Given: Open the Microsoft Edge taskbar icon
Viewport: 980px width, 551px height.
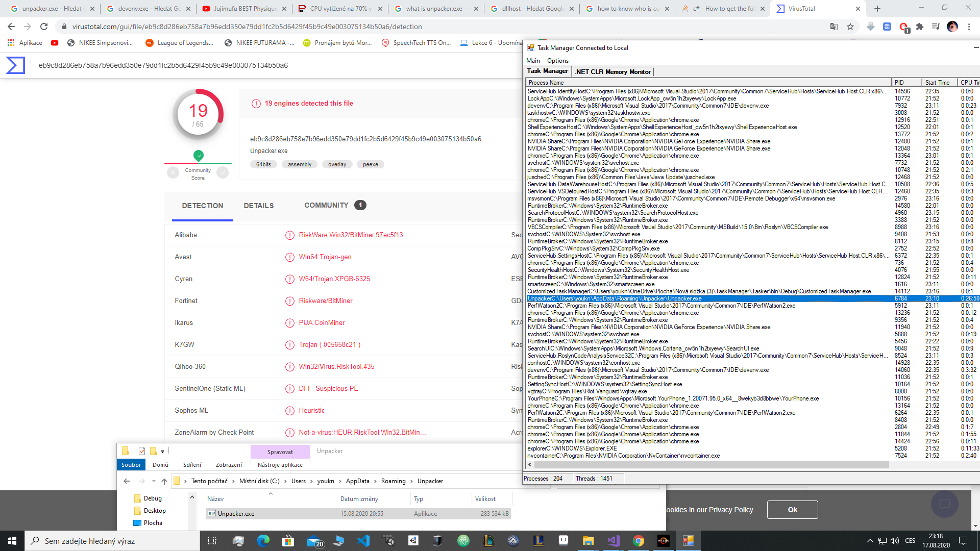Looking at the screenshot, I should [263, 541].
